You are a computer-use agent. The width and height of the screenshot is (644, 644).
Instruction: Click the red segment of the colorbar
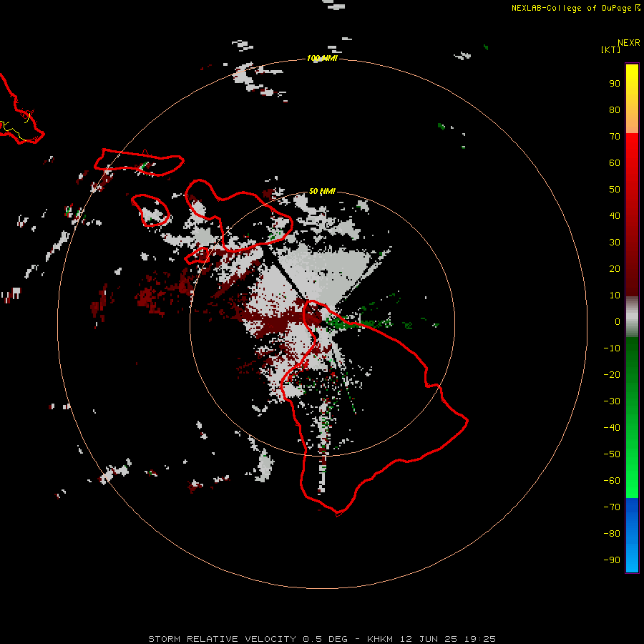(x=632, y=215)
